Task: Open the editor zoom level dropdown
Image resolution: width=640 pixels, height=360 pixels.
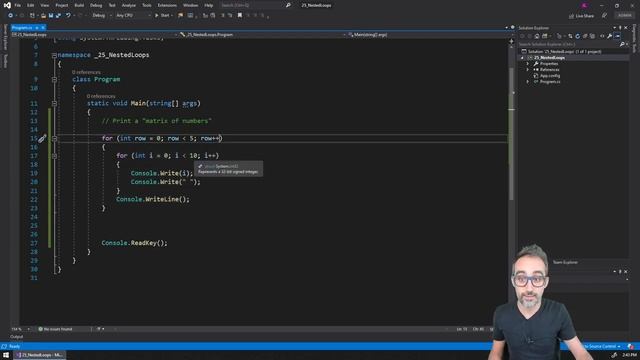Action: [21, 329]
